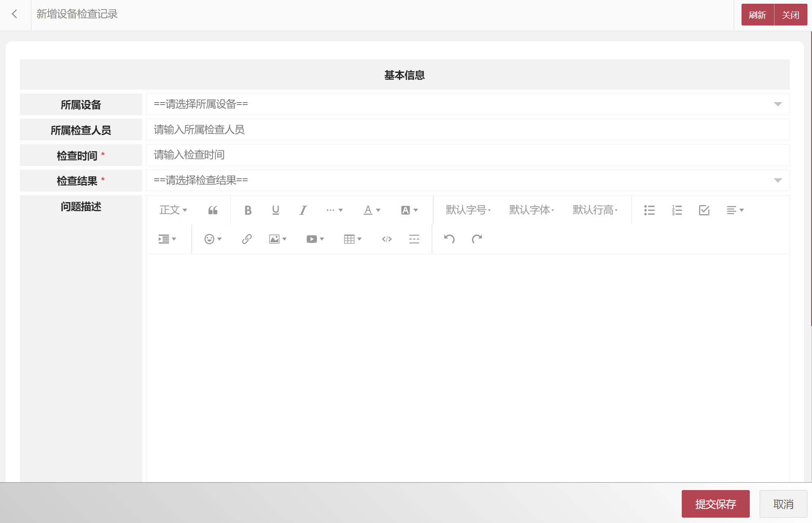The height and width of the screenshot is (523, 812).
Task: Toggle underline formatting
Action: click(x=275, y=210)
